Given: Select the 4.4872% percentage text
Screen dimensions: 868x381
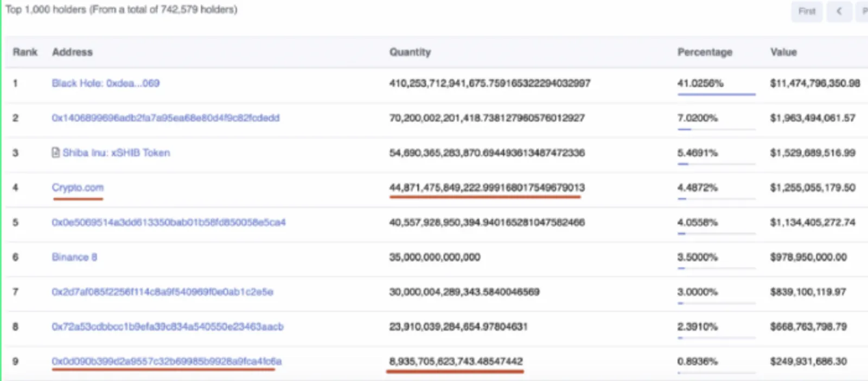Looking at the screenshot, I should 697,188.
